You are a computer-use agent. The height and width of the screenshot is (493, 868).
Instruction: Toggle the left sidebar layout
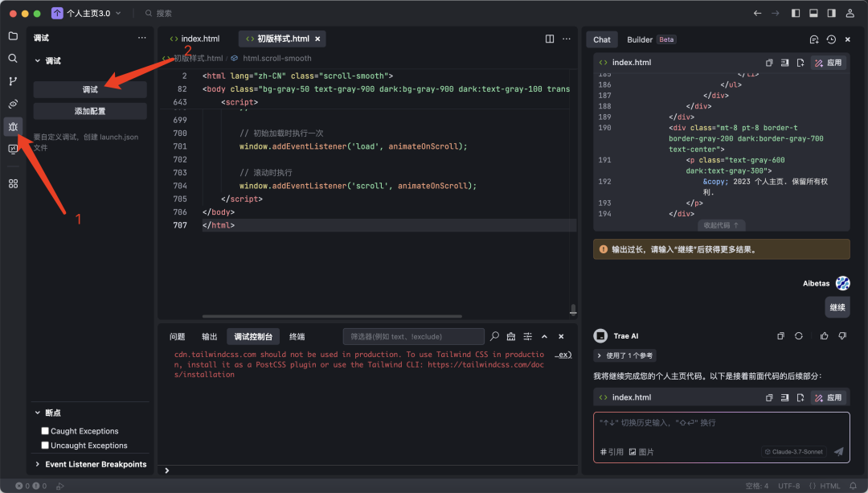[x=796, y=14]
